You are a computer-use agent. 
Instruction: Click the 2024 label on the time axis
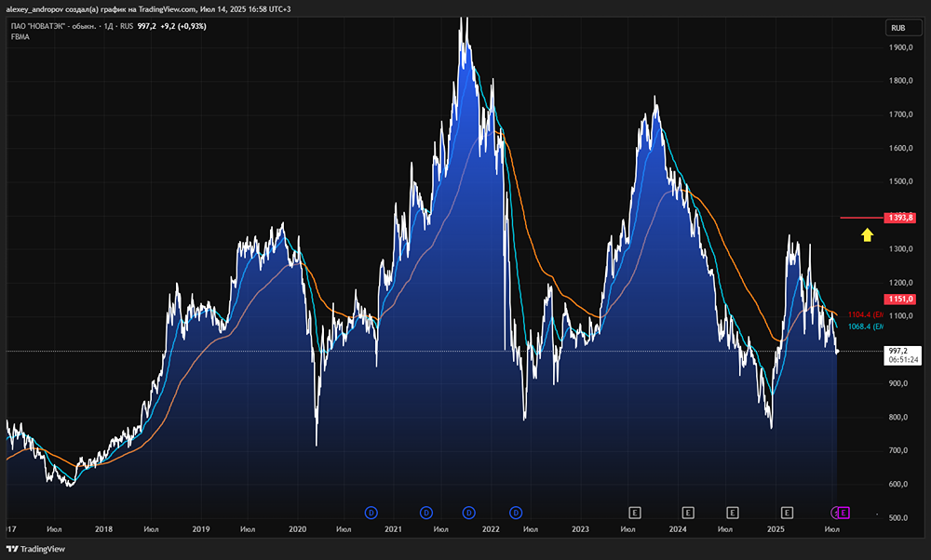pyautogui.click(x=678, y=529)
